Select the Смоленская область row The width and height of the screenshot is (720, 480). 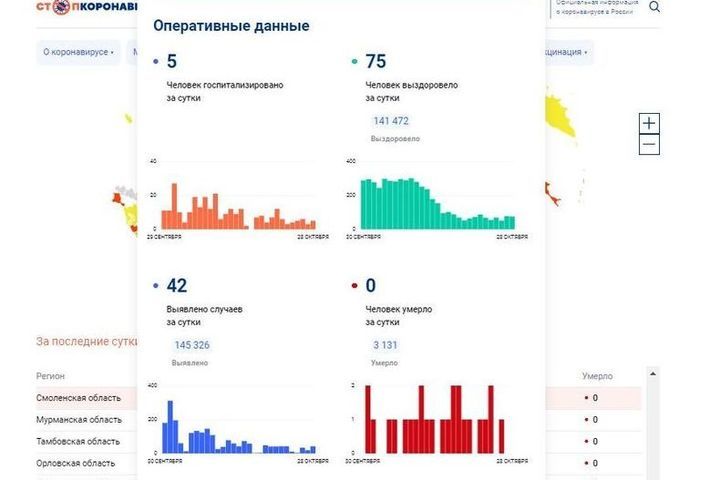tap(78, 398)
